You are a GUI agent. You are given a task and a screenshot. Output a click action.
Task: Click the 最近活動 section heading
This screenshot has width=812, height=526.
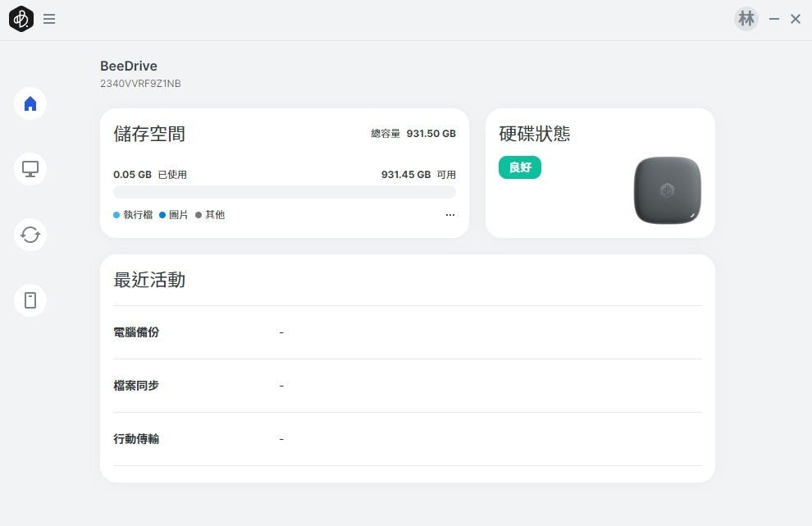tap(149, 280)
